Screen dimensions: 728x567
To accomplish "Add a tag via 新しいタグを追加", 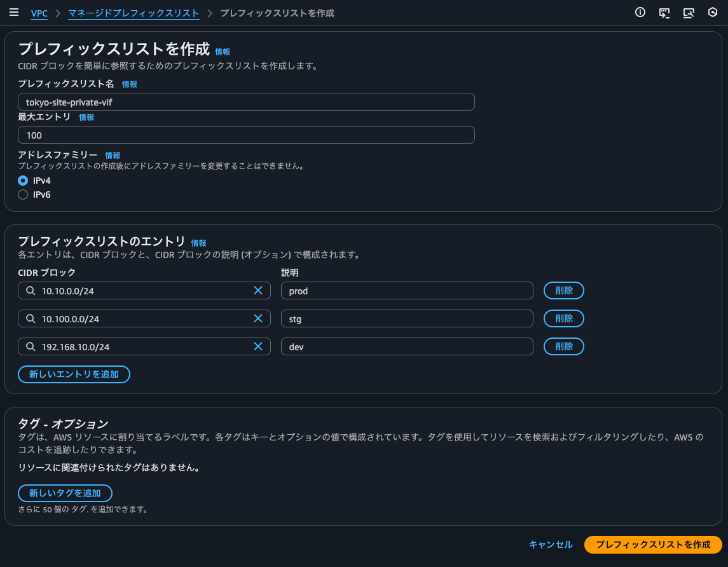I will [x=65, y=493].
